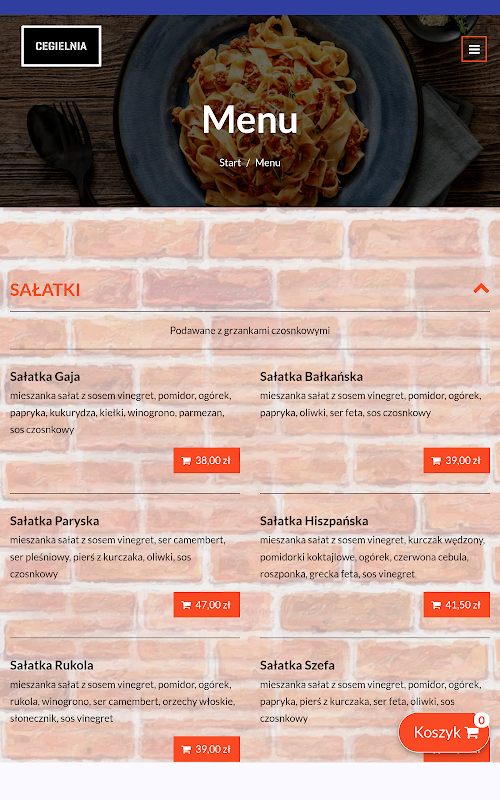Select the Sałatka Gaja title
This screenshot has height=800, width=500.
[45, 377]
